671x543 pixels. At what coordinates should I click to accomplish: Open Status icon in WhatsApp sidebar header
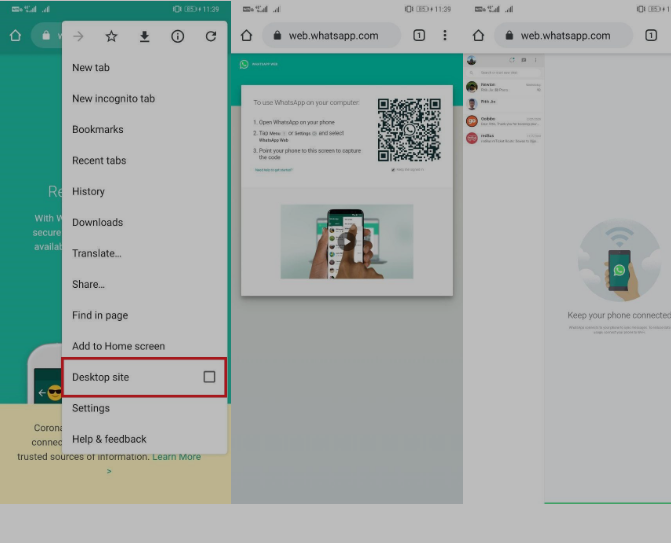tap(512, 60)
